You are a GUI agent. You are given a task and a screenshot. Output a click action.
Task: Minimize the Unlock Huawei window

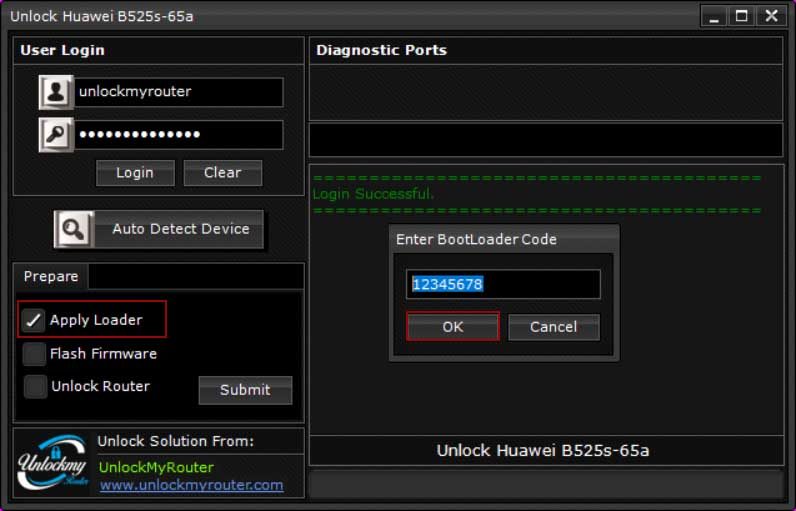coord(714,16)
